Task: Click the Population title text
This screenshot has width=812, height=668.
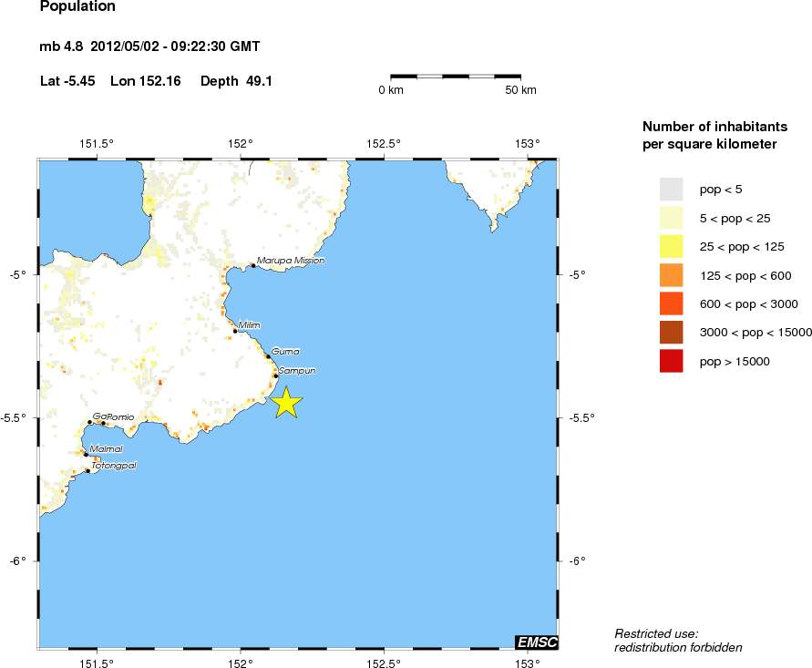Action: (x=78, y=7)
